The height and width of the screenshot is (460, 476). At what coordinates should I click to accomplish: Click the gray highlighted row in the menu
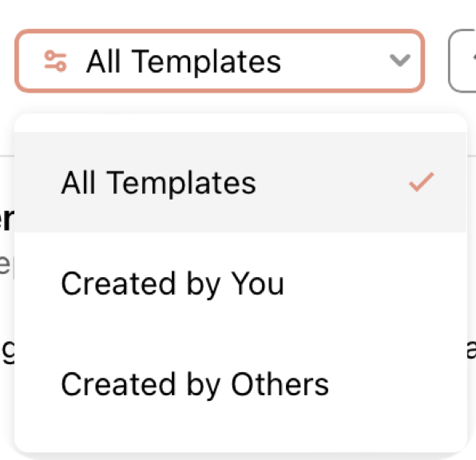coord(240,182)
